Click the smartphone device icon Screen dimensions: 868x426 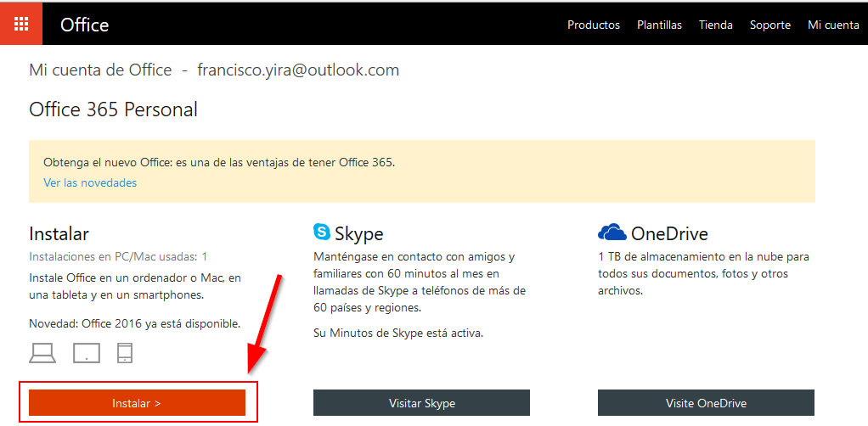pos(125,353)
